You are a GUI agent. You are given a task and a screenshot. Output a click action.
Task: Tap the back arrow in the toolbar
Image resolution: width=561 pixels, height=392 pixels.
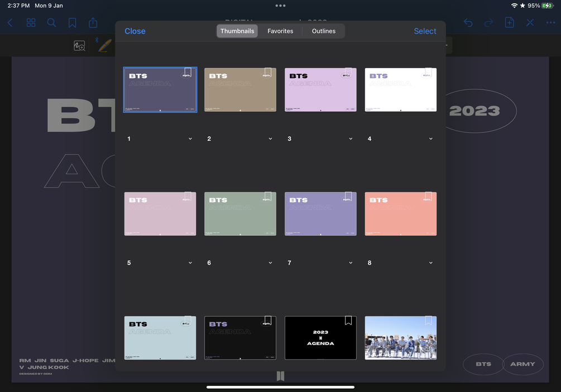(10, 23)
